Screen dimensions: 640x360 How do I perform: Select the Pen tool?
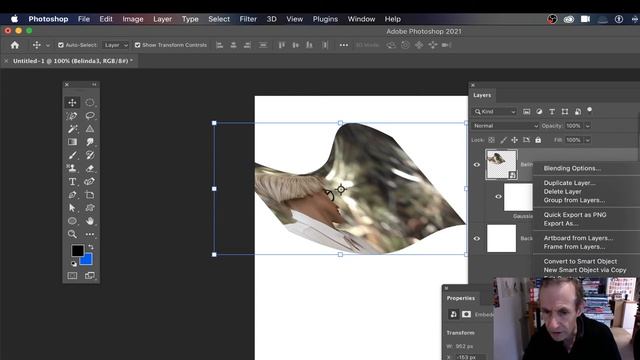[72, 195]
